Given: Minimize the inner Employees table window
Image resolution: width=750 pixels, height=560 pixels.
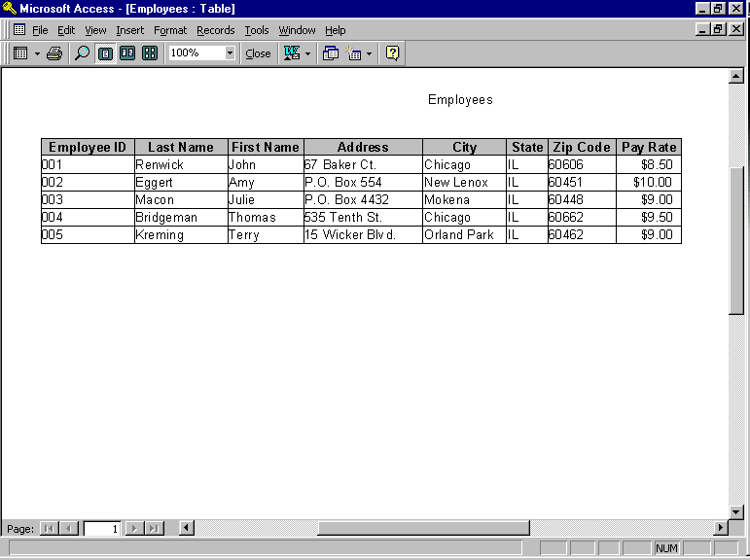Looking at the screenshot, I should click(x=702, y=29).
